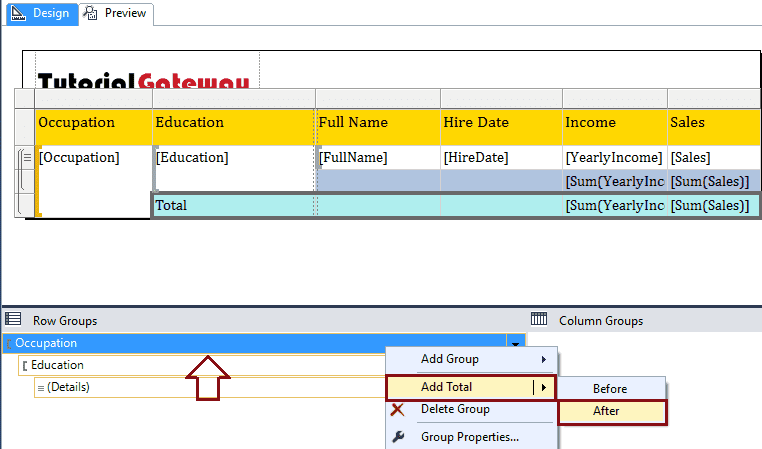Expand the Add Total submenu arrow

(544, 387)
